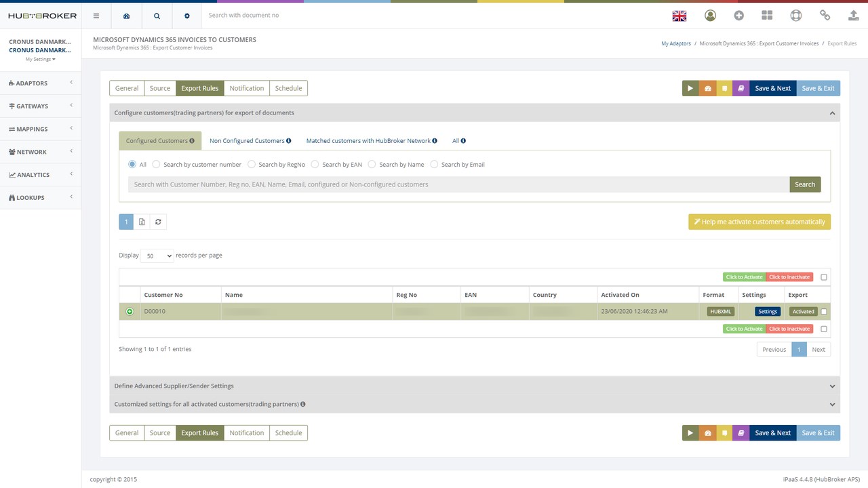Open the gear settings icon in top bar
The image size is (868, 488).
(x=187, y=16)
